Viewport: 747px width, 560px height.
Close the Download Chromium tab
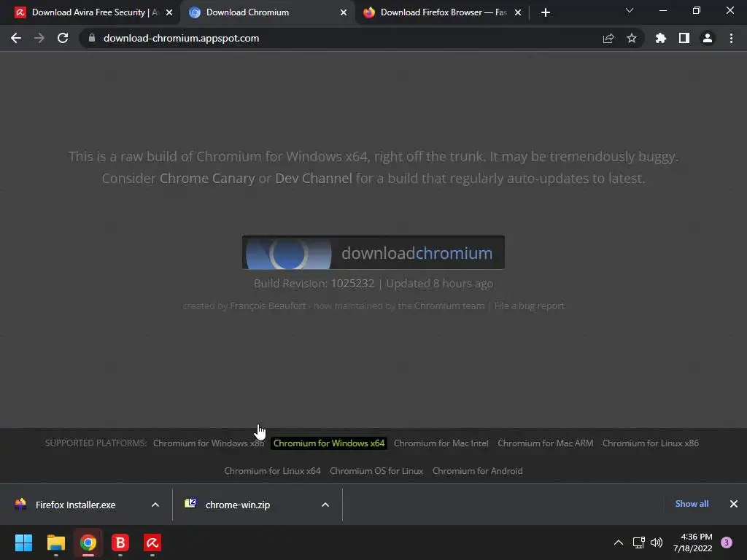coord(344,12)
